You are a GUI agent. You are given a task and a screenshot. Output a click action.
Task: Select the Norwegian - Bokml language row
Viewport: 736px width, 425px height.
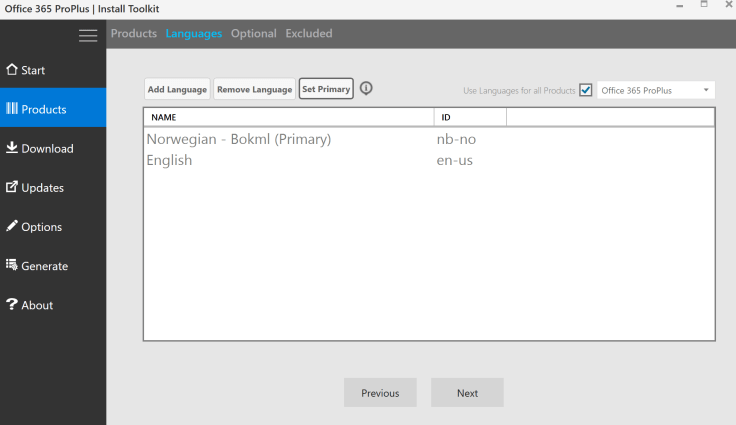(x=238, y=139)
